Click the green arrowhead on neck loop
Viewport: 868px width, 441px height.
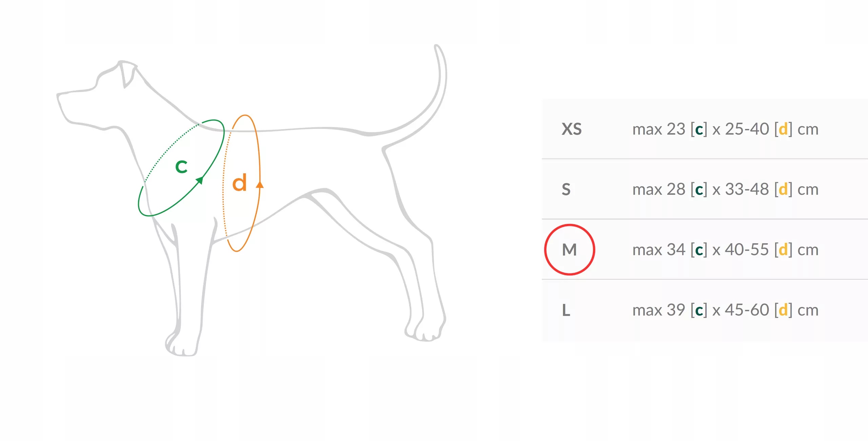click(x=200, y=180)
